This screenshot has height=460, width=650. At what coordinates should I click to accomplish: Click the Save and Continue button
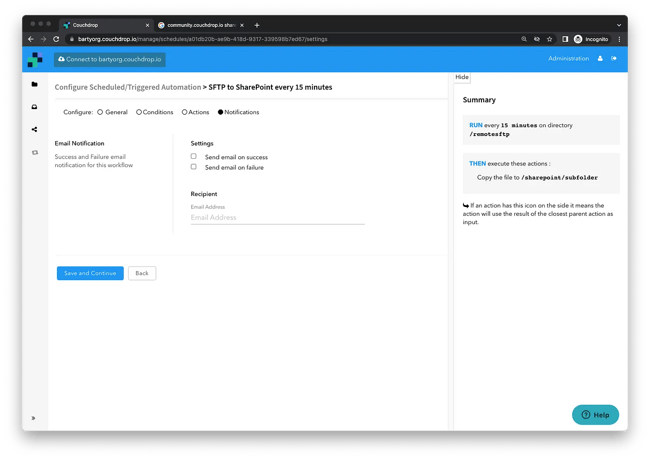[90, 273]
